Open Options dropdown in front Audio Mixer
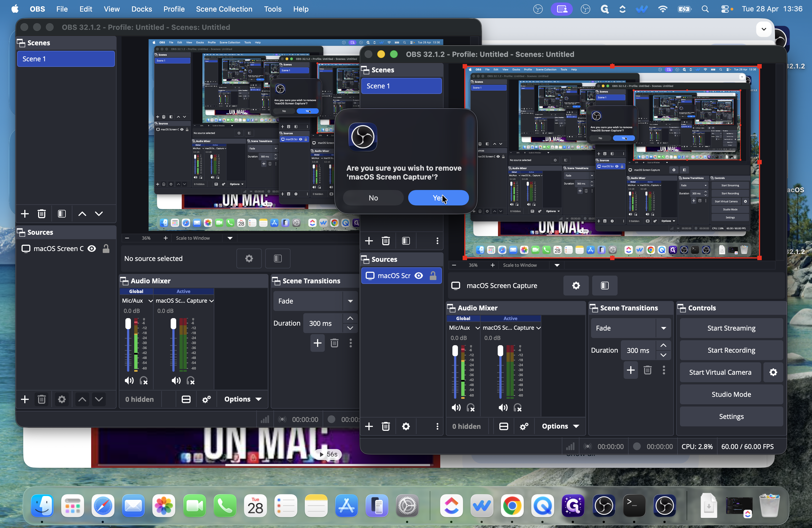812x528 pixels. (560, 426)
